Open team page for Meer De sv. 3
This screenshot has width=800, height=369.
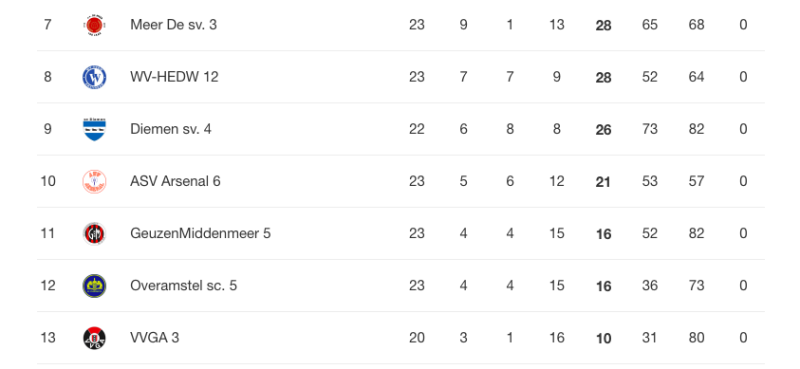click(173, 24)
